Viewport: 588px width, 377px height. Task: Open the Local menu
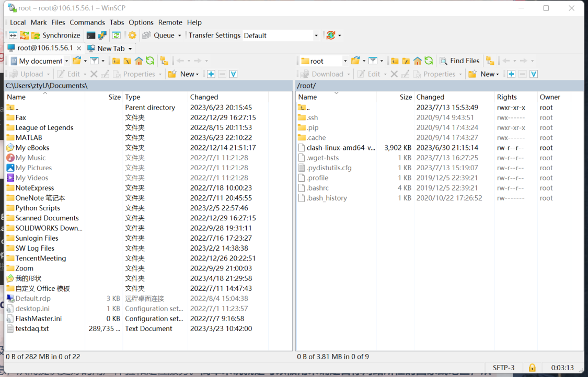(18, 22)
